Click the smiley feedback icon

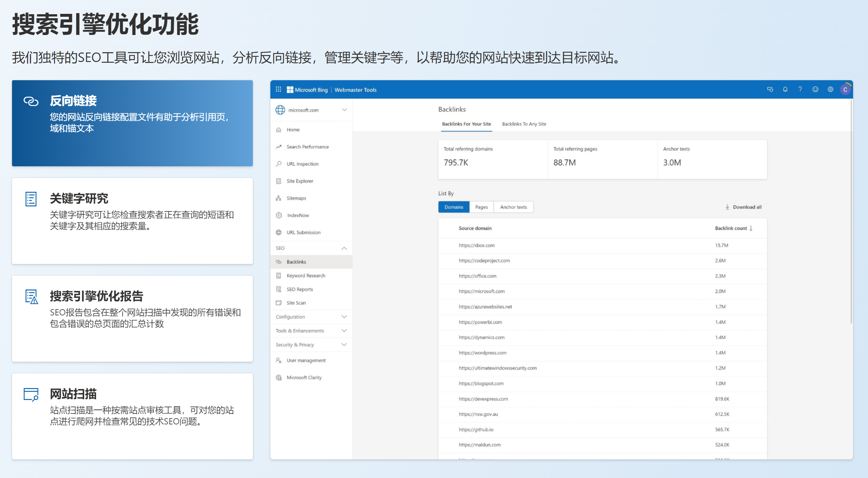click(x=815, y=89)
